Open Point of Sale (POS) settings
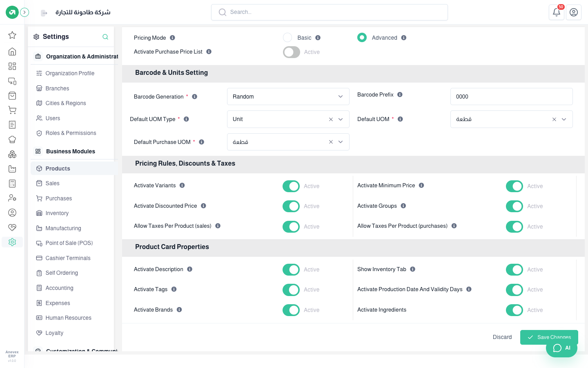The width and height of the screenshot is (588, 368). click(x=74, y=243)
